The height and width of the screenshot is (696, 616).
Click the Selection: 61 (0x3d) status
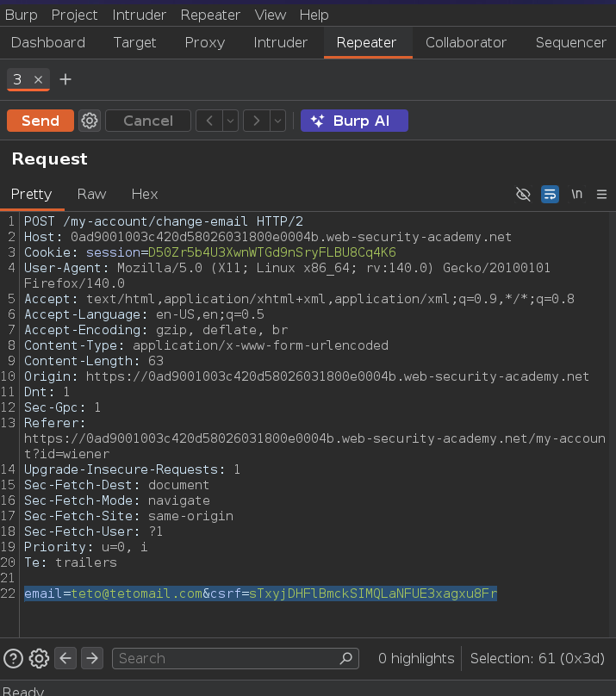[x=538, y=658]
